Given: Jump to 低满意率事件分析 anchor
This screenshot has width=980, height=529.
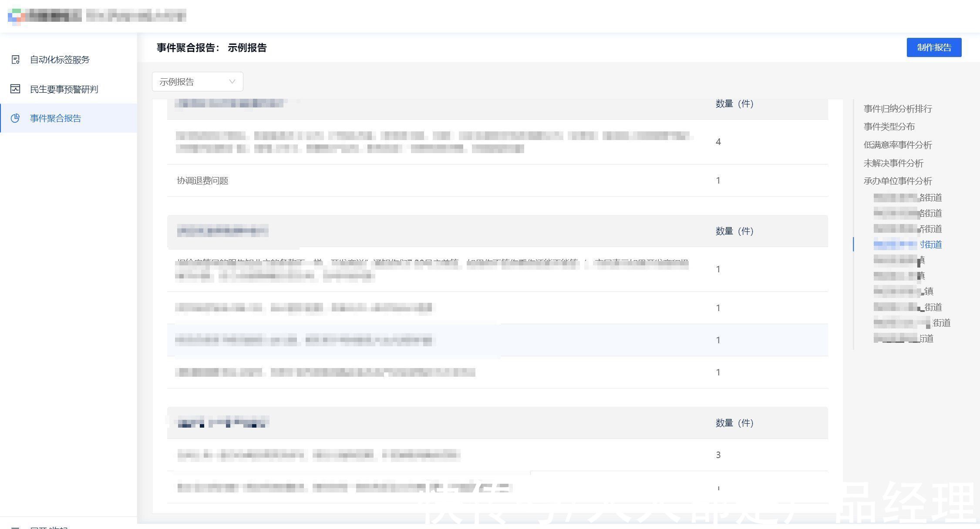Looking at the screenshot, I should point(897,145).
